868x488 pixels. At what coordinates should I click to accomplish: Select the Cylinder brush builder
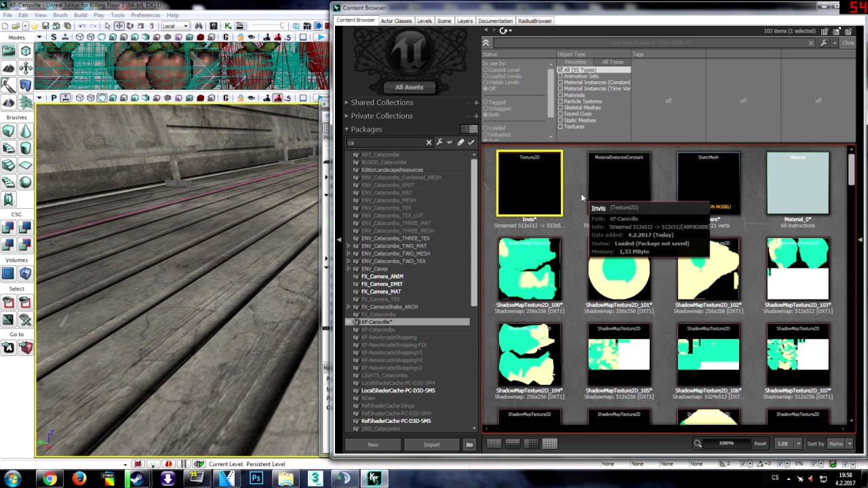[x=25, y=148]
